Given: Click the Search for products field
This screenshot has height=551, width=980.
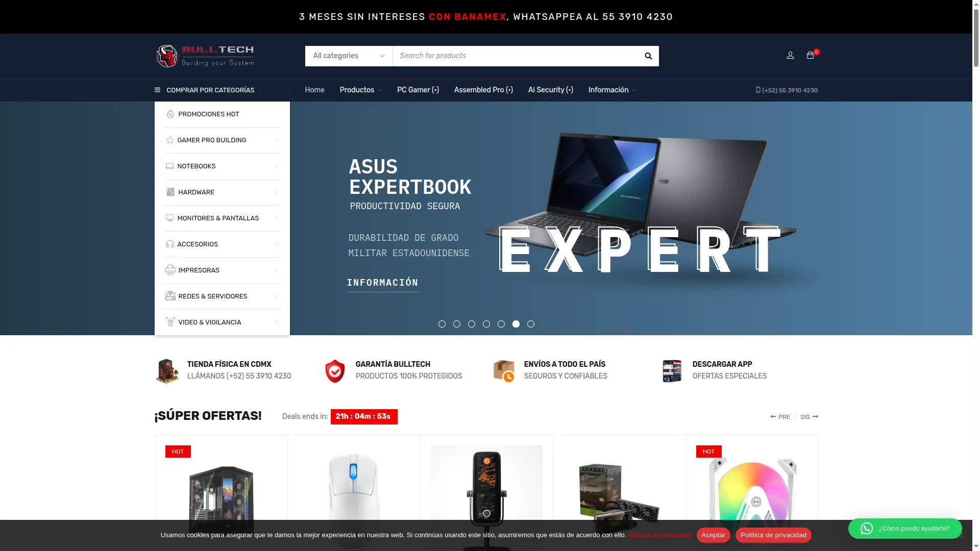Looking at the screenshot, I should pos(516,56).
